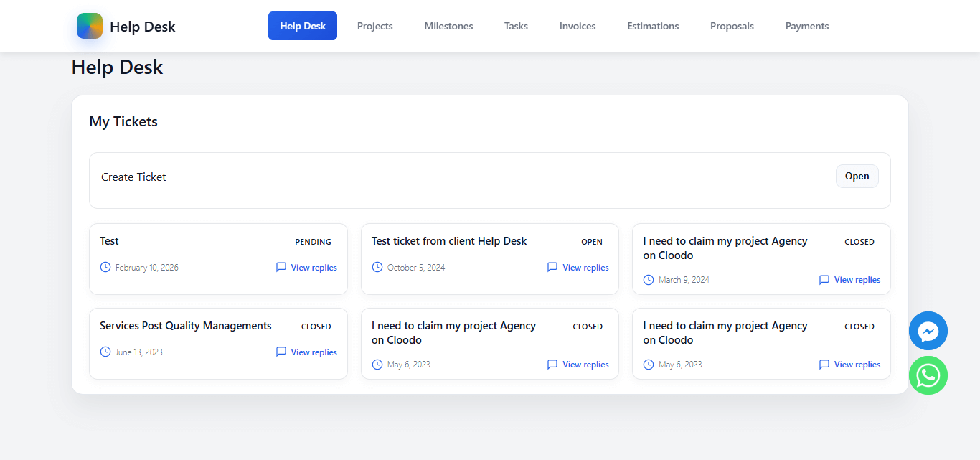Click speech bubble icon on Test ticket
Viewport: 980px width, 460px height.
[x=281, y=267]
